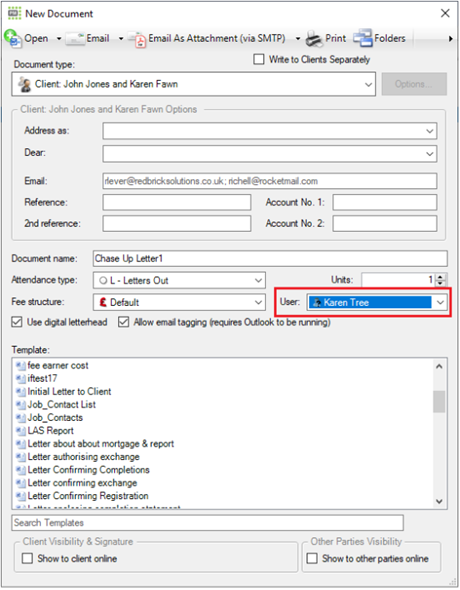Viewport: 460px width, 590px height.
Task: Expand the Attendance type dropdown
Action: (x=258, y=280)
